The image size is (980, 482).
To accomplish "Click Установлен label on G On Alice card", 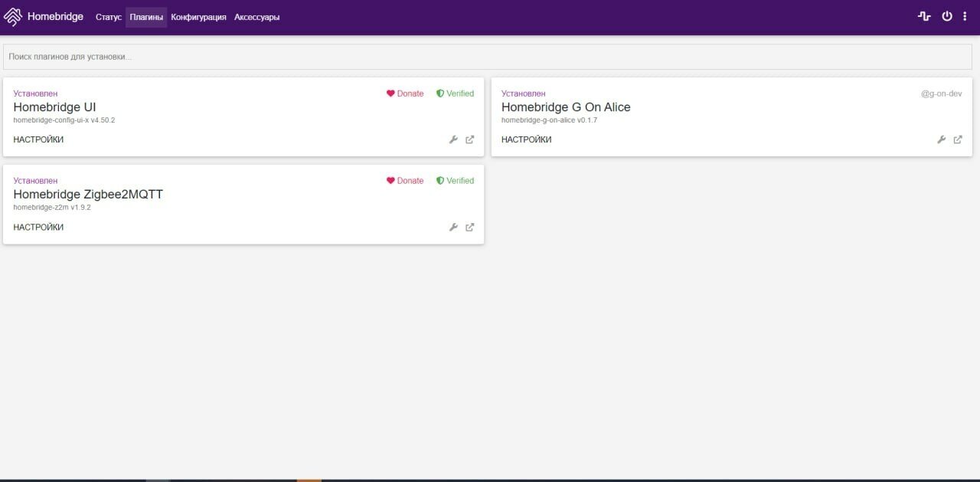I will 524,93.
